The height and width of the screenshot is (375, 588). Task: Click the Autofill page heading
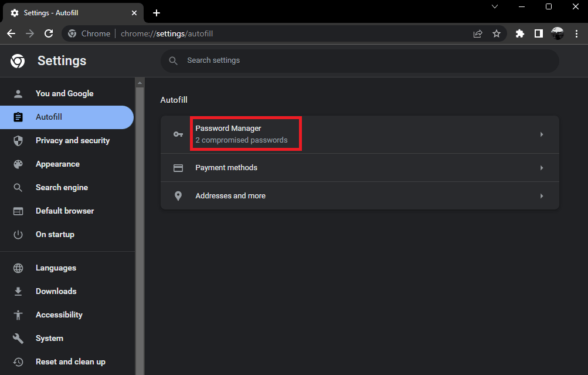[174, 100]
